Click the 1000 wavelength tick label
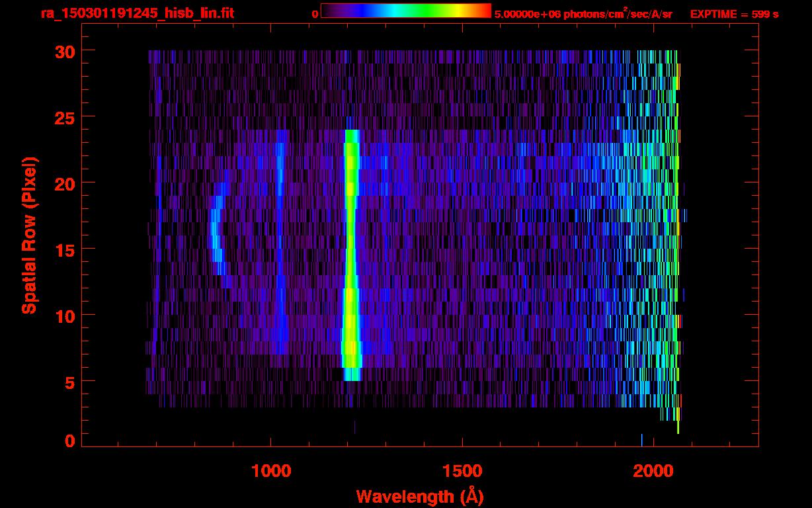Viewport: 812px width, 508px height. coord(271,471)
